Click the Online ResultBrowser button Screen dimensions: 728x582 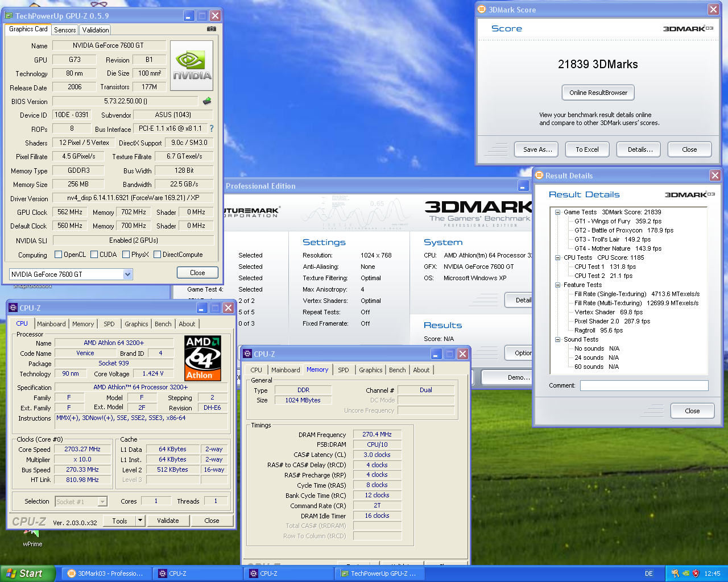coord(598,93)
